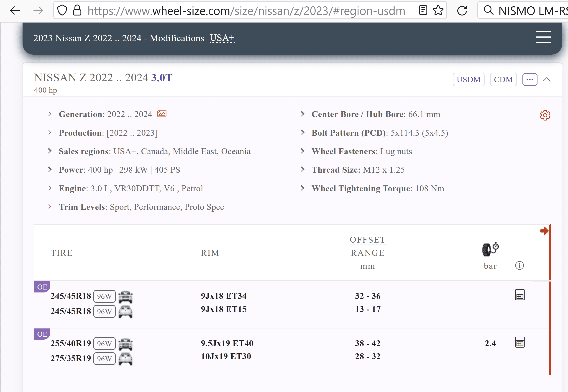Expand the Thread Size row arrow
Image resolution: width=568 pixels, height=392 pixels.
coord(302,169)
